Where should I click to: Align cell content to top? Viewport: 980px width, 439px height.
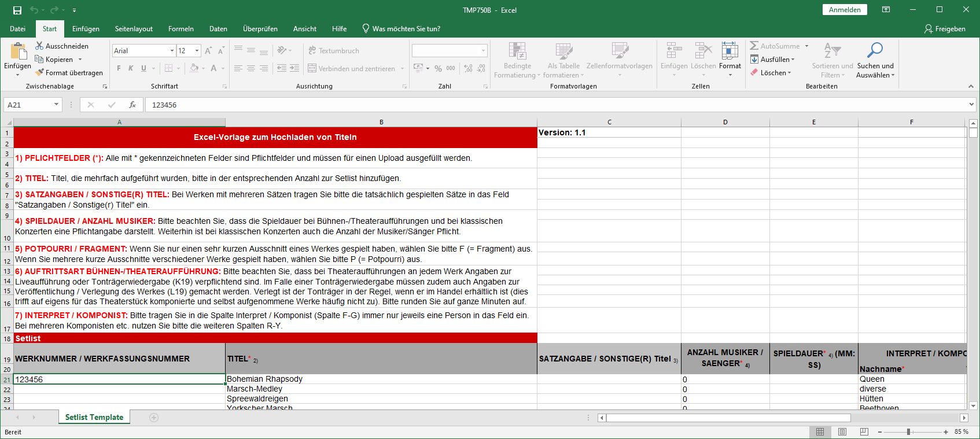[x=238, y=50]
